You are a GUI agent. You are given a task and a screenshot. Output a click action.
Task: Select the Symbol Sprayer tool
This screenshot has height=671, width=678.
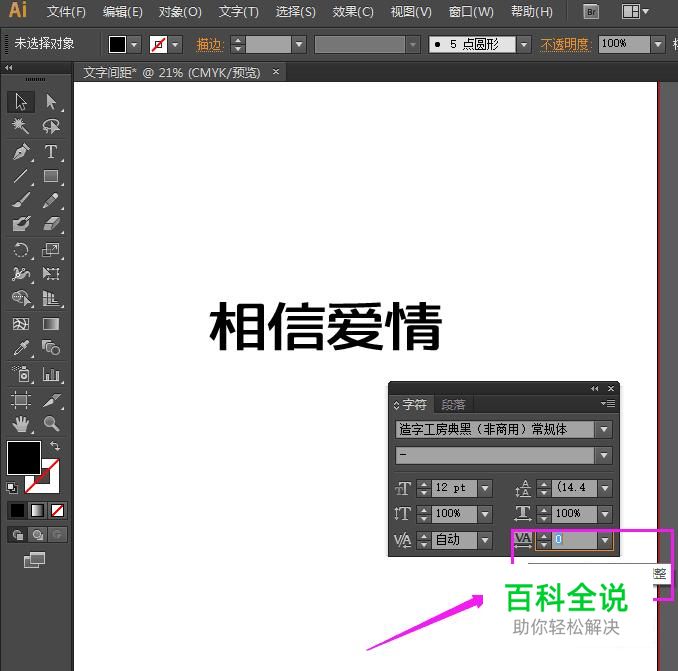coord(21,374)
